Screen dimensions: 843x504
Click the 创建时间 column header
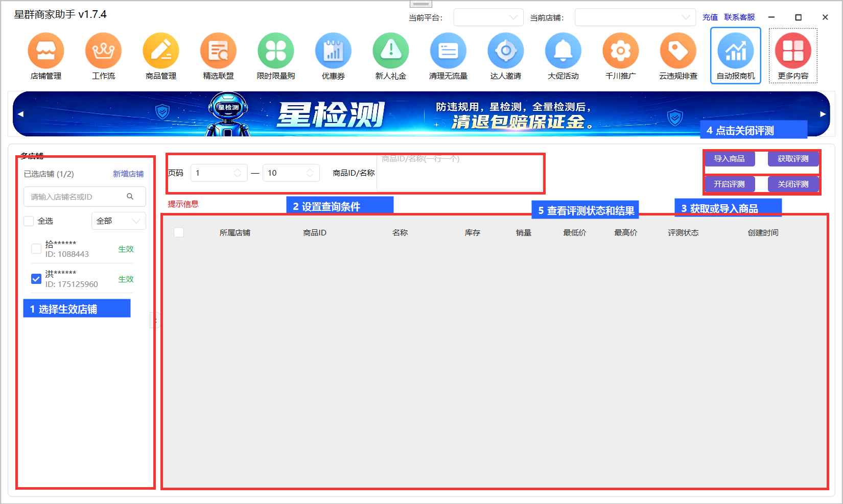pyautogui.click(x=763, y=232)
